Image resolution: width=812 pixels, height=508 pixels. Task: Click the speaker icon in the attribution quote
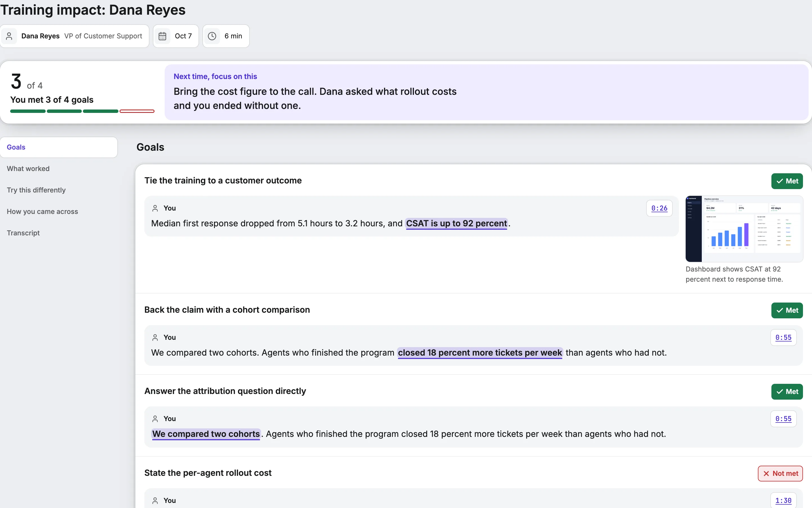point(155,419)
